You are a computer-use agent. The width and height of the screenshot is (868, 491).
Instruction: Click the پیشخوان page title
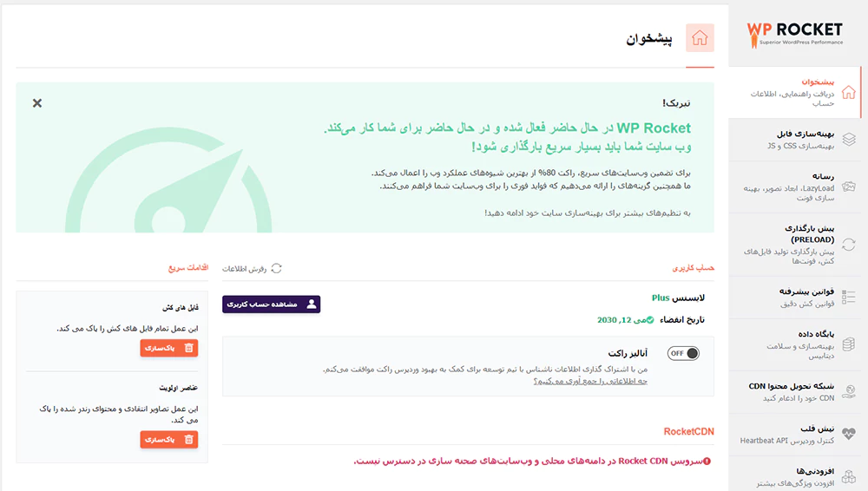[649, 39]
